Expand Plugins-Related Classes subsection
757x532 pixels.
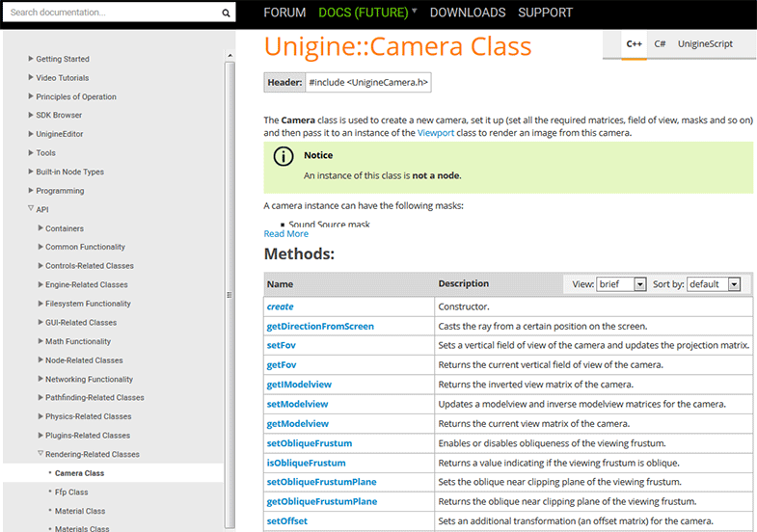pos(41,435)
